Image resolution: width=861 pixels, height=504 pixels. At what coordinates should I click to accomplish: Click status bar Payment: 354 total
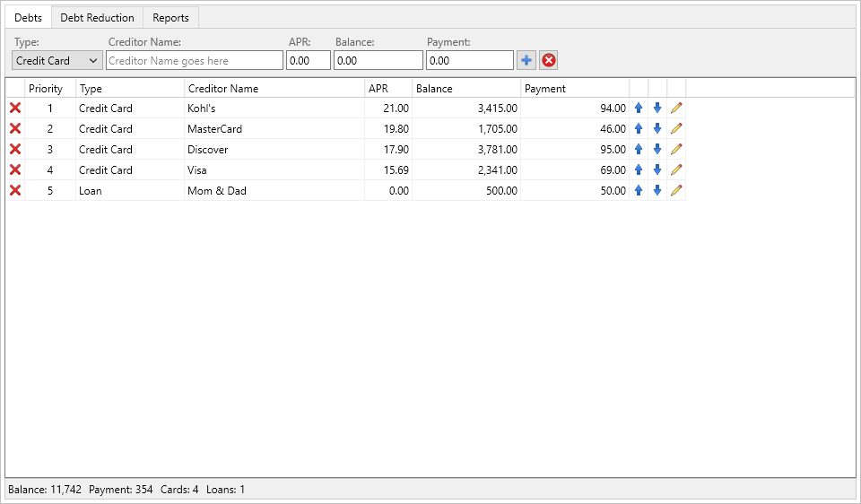click(x=121, y=489)
